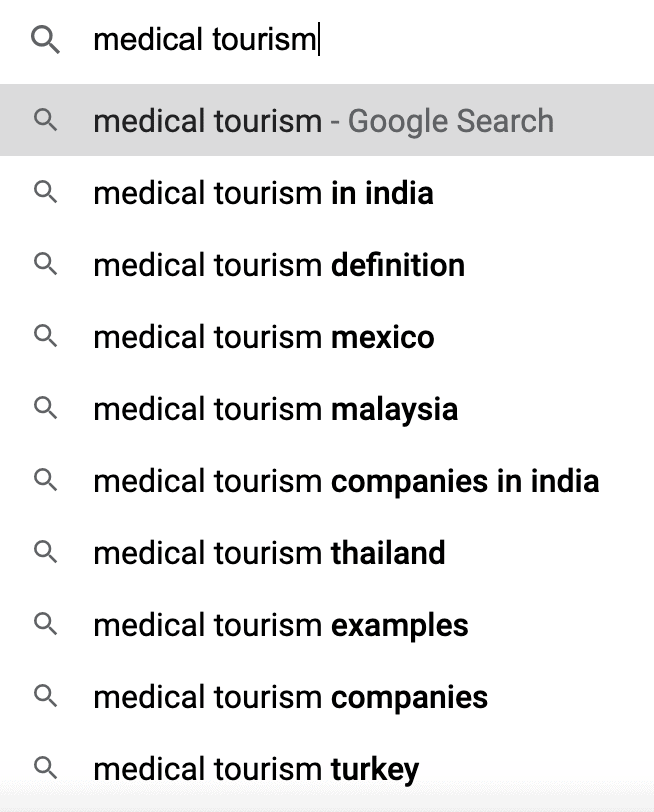Open the 'medical tourism turkey' suggestion
The image size is (654, 812).
point(255,769)
